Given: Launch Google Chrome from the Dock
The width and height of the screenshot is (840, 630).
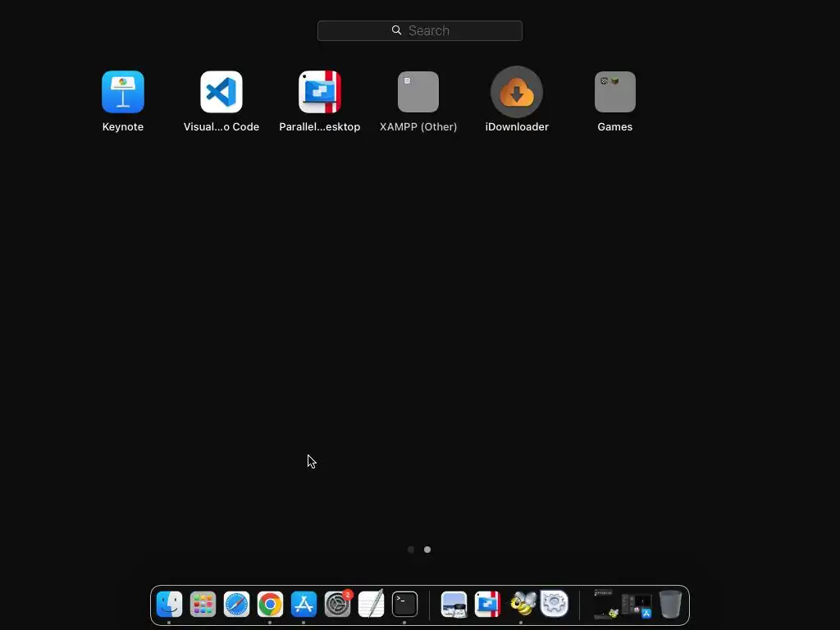Looking at the screenshot, I should click(x=270, y=605).
